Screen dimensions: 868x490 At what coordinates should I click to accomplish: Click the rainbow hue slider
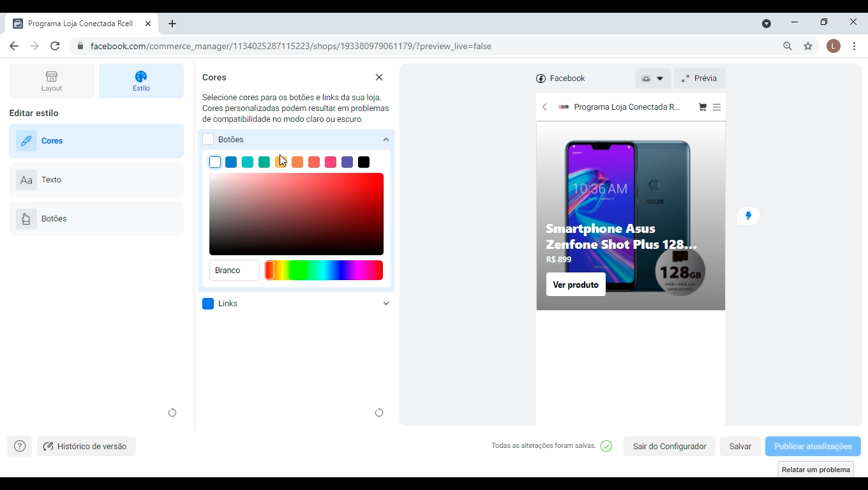(x=324, y=270)
